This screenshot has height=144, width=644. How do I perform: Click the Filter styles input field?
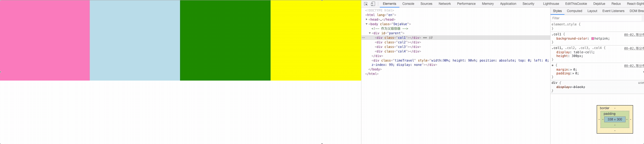tap(596, 18)
